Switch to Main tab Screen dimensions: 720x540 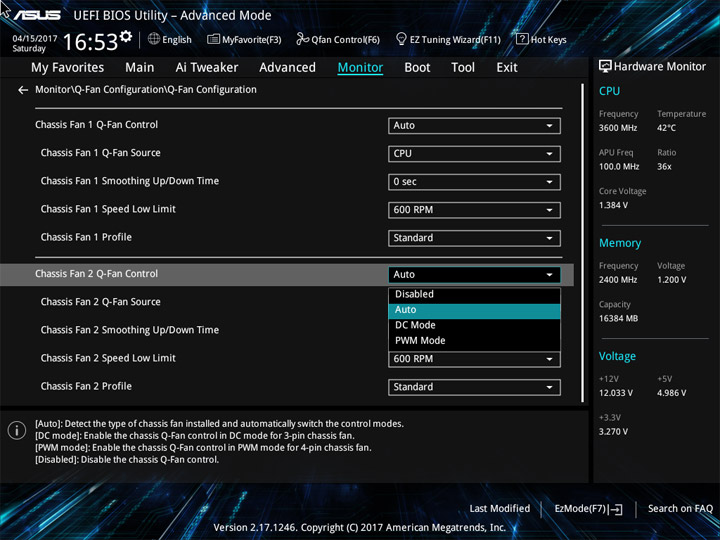pyautogui.click(x=140, y=68)
